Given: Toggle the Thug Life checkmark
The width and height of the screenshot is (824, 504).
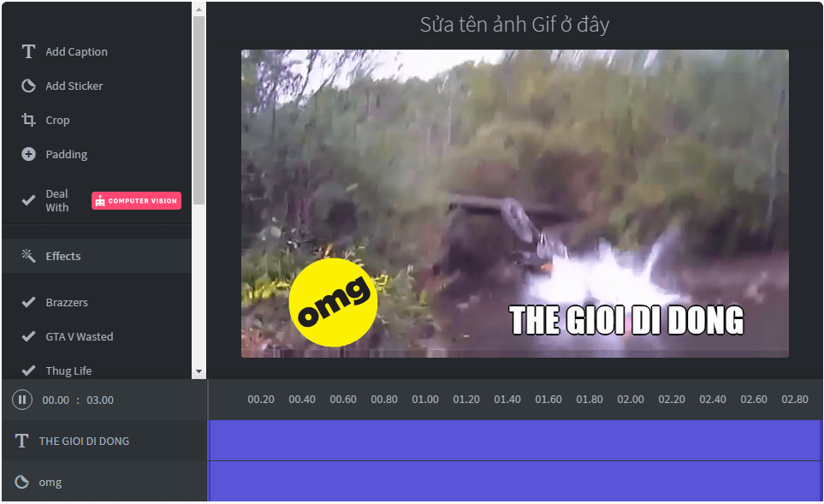Looking at the screenshot, I should point(28,371).
